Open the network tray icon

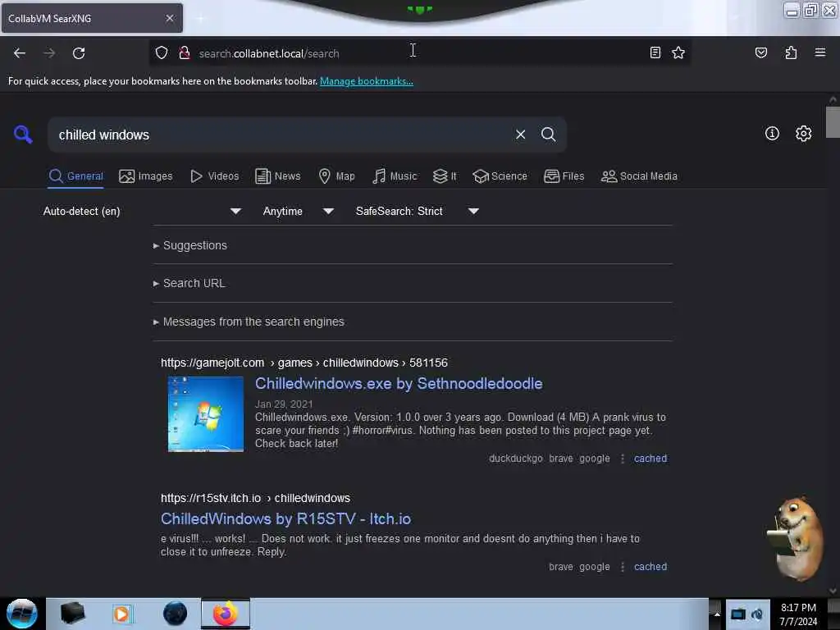pos(738,614)
